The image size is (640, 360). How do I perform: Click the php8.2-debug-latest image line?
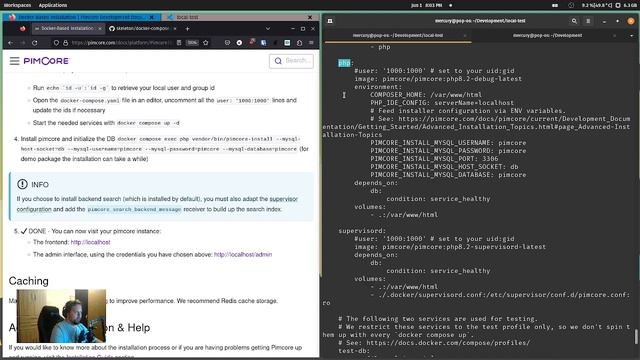[438, 79]
